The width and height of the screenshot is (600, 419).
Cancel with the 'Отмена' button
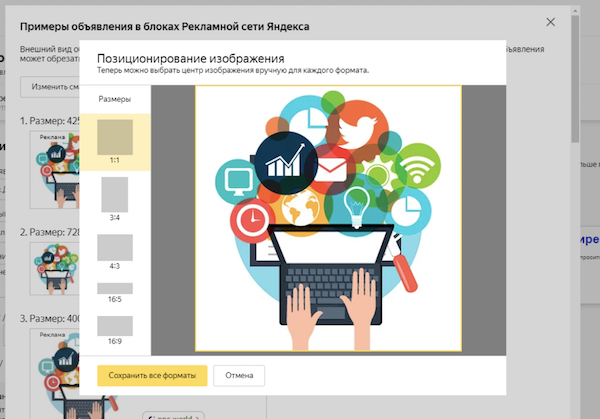pos(239,375)
